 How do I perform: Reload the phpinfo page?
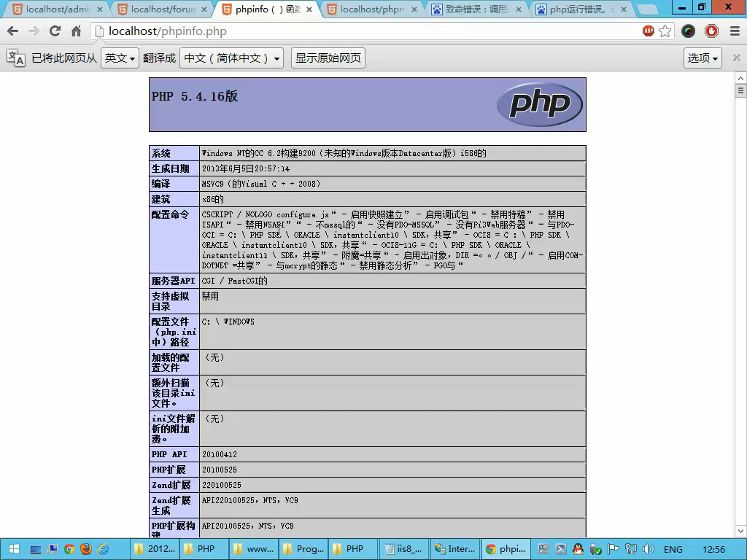pyautogui.click(x=55, y=31)
